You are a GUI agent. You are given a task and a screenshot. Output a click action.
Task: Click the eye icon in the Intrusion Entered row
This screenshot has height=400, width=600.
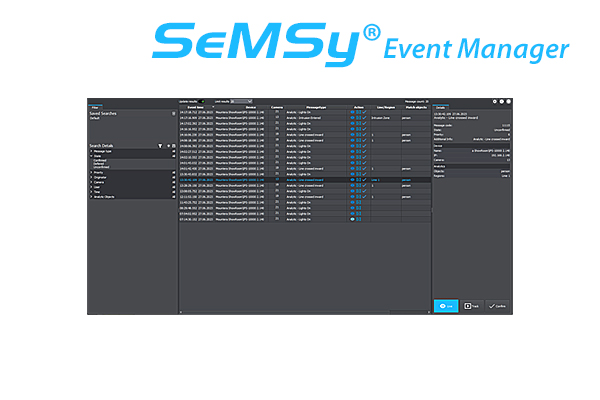coord(352,118)
